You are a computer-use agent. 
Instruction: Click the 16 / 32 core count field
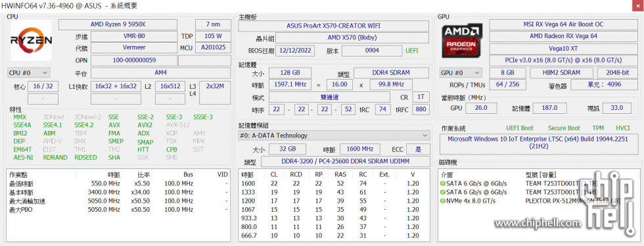43,86
